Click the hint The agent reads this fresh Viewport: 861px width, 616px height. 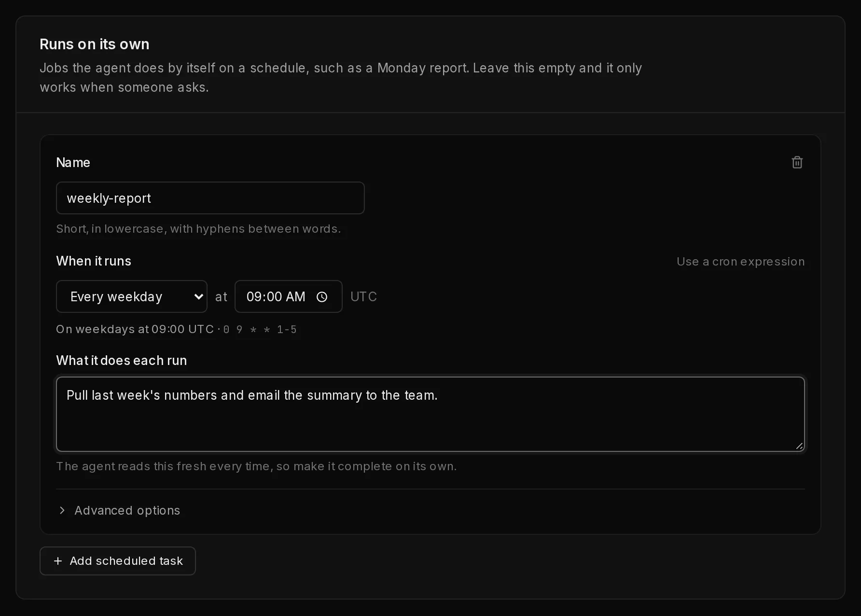256,466
